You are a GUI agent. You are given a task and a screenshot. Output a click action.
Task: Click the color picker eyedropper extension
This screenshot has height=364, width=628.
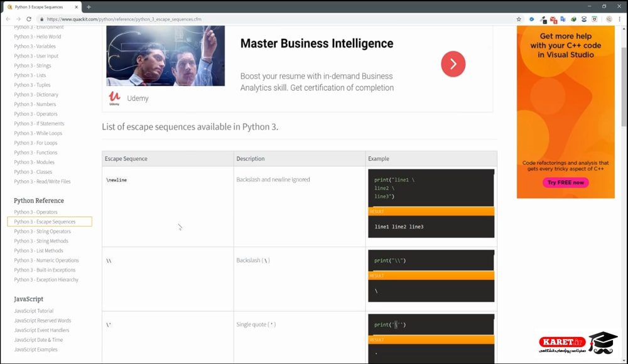543,19
